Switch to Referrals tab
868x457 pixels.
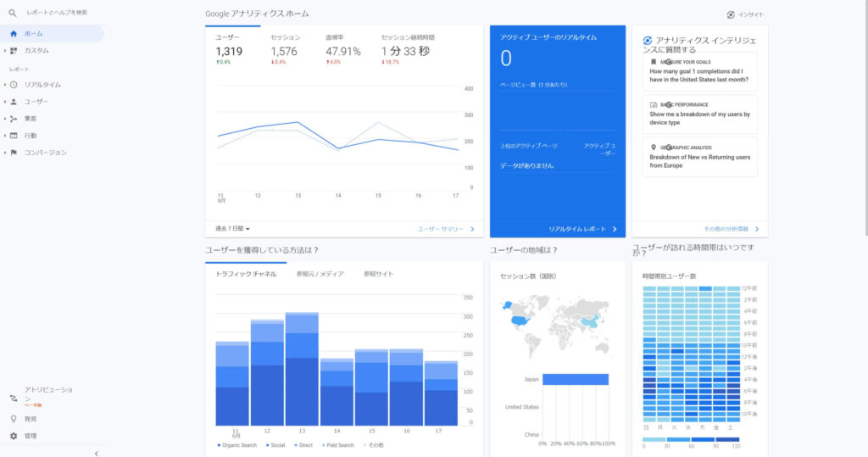[x=379, y=274]
